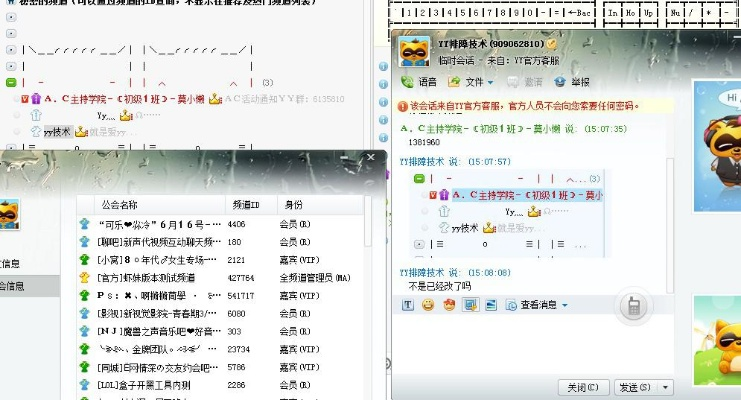Open the YY排障技术 avatar in chat header

[414, 52]
